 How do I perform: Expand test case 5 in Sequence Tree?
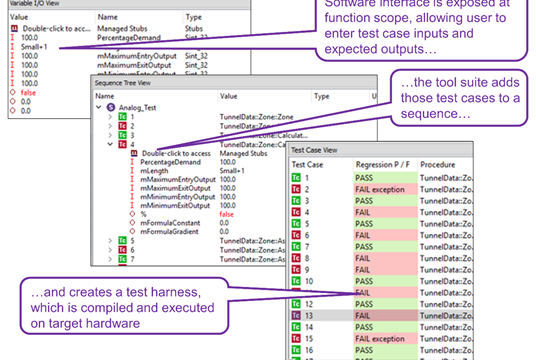tap(110, 241)
